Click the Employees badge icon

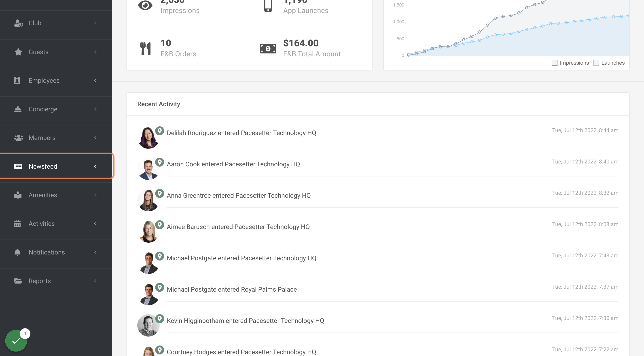point(17,81)
